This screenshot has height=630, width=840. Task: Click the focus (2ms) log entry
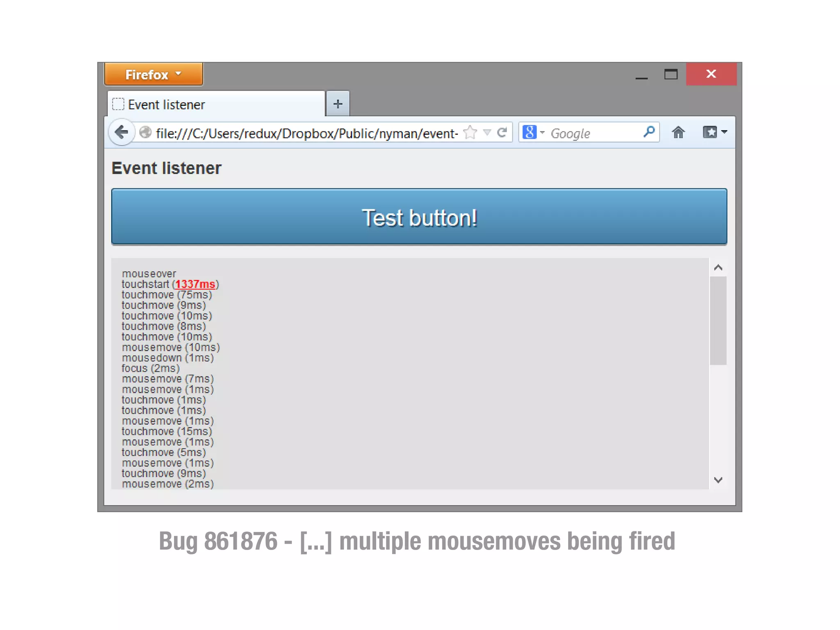(151, 369)
